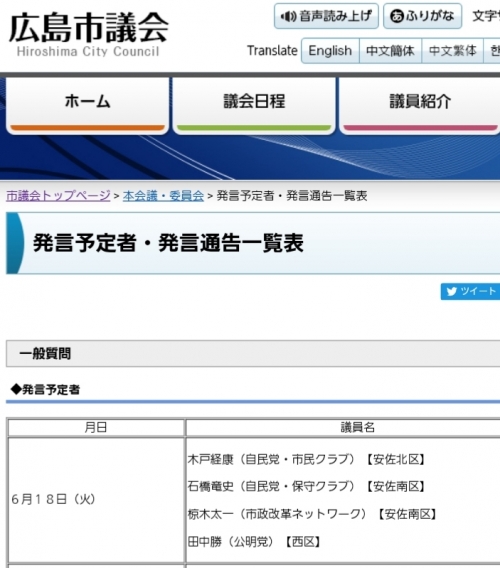The image size is (500, 568).
Task: Select 中文繁体 translation option
Action: click(453, 51)
